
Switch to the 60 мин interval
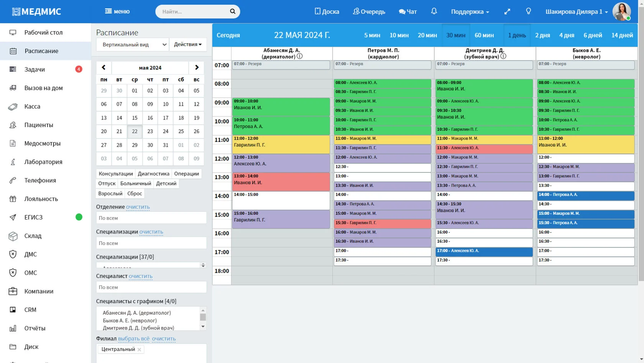[484, 35]
